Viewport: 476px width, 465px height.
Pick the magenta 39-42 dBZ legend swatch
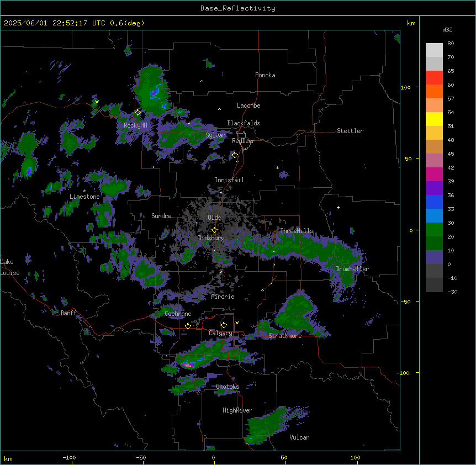(434, 174)
